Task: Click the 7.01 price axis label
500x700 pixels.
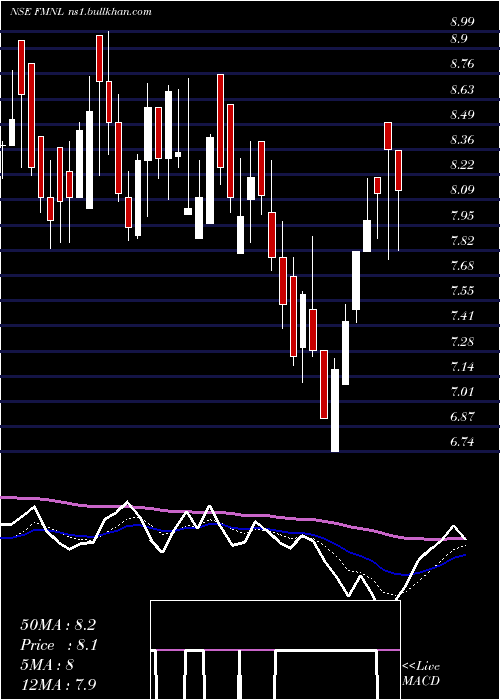Action: pos(462,392)
